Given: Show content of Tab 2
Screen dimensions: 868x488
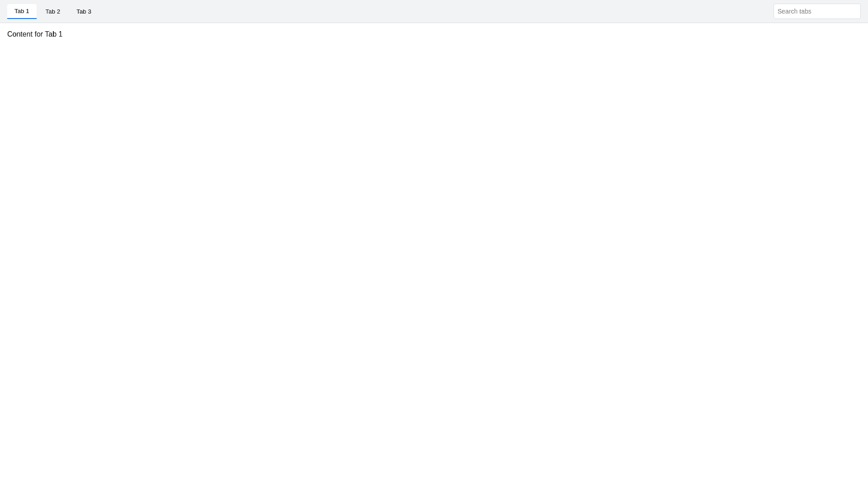Looking at the screenshot, I should click(x=52, y=11).
